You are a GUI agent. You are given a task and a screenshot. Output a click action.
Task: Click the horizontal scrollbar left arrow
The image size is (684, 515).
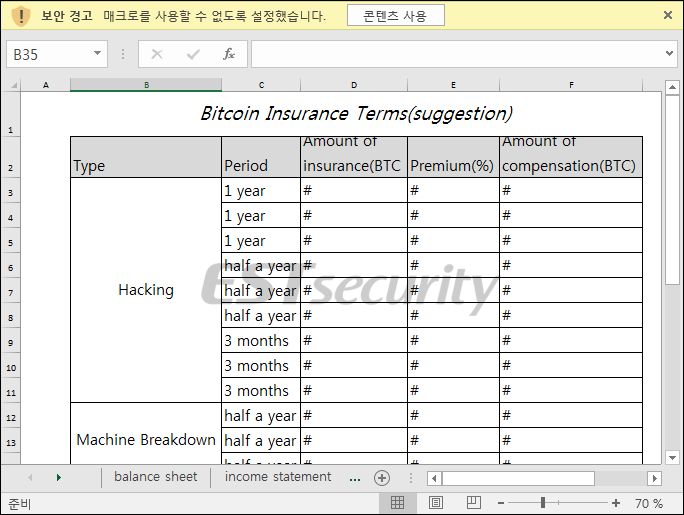click(x=434, y=478)
